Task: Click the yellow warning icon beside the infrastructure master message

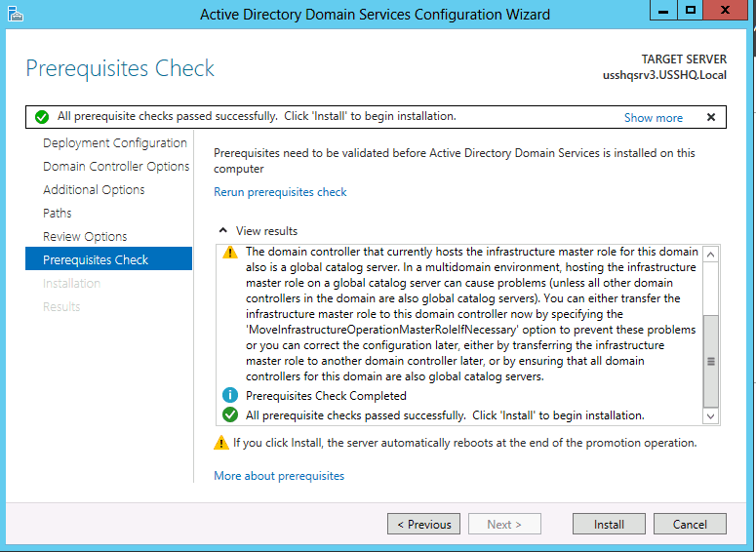Action: 230,252
